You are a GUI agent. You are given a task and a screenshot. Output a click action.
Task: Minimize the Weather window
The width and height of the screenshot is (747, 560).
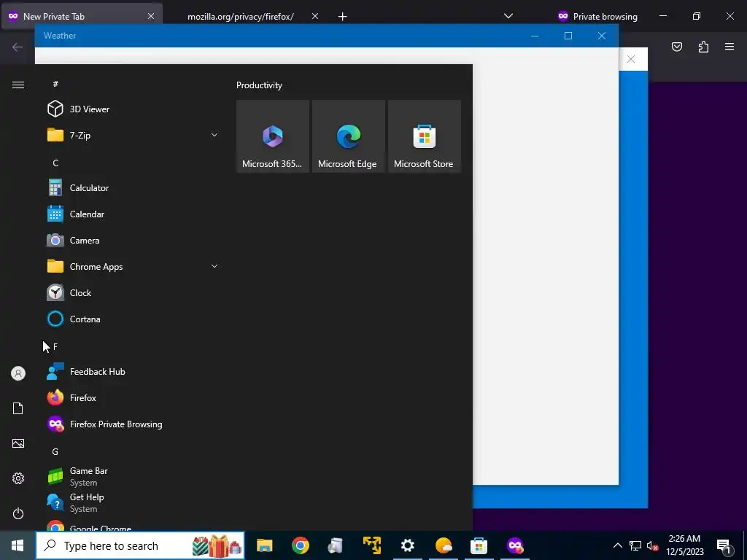535,36
